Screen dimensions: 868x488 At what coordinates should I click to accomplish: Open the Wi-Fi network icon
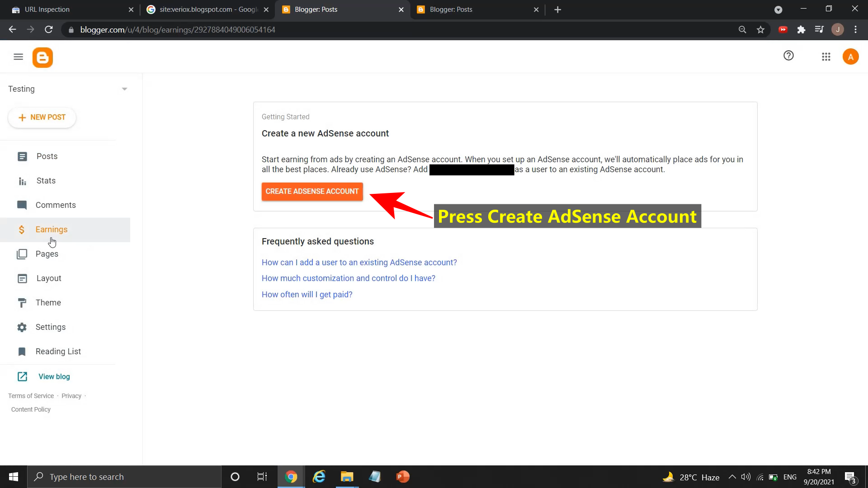point(760,477)
